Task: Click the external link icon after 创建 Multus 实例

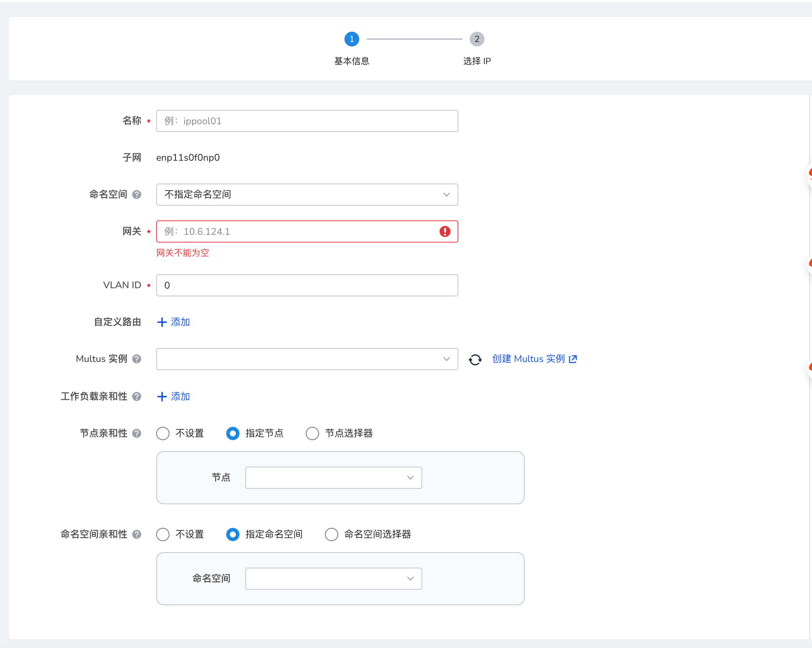Action: [573, 359]
